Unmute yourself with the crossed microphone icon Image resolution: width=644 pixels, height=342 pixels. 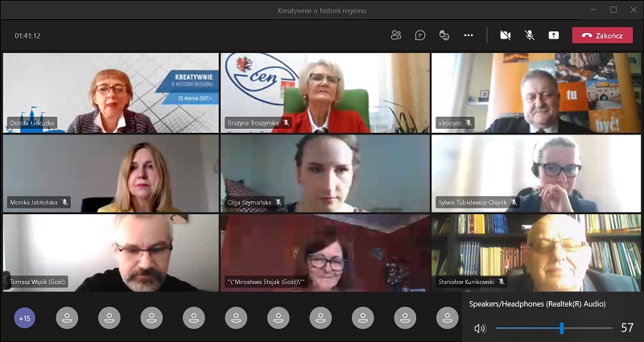[x=530, y=35]
